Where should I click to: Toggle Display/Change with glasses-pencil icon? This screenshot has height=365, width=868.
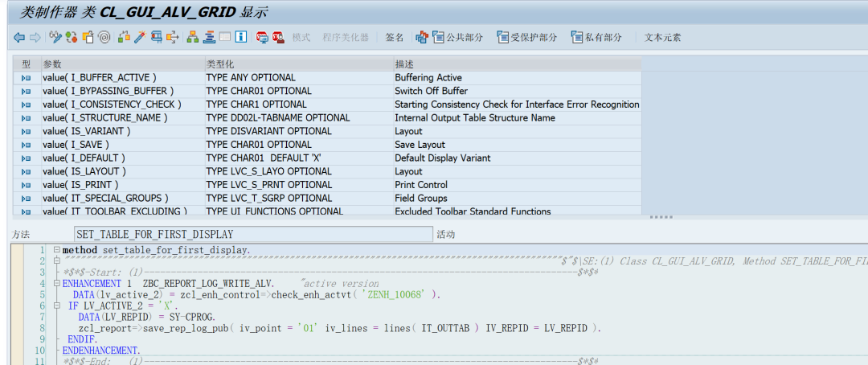coord(55,37)
